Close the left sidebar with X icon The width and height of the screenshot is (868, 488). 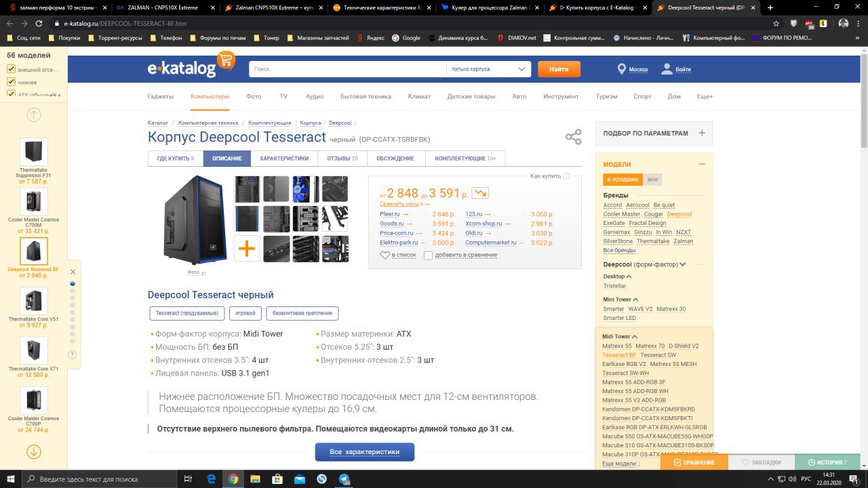(73, 272)
